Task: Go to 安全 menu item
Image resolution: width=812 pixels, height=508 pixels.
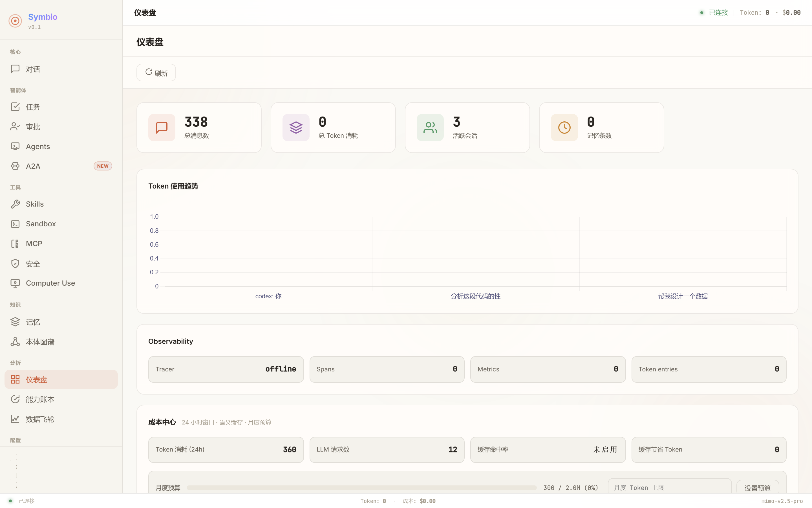Action: click(x=61, y=263)
